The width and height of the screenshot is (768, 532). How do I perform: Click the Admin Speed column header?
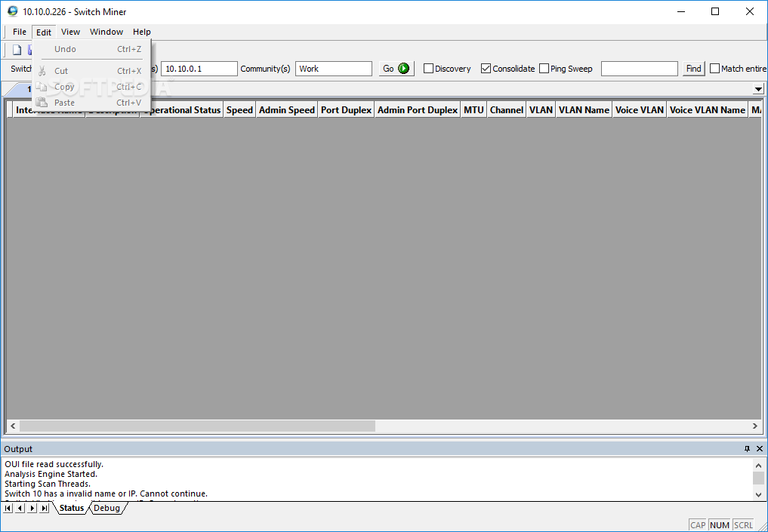[x=286, y=110]
